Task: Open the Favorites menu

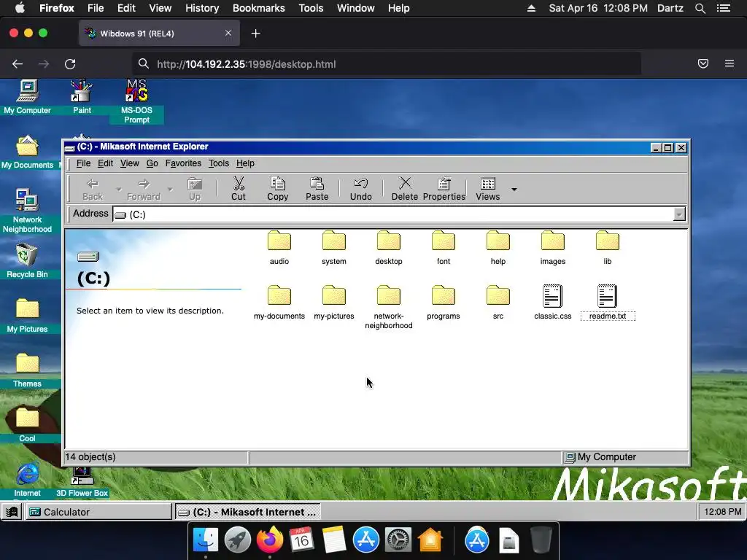Action: point(183,163)
